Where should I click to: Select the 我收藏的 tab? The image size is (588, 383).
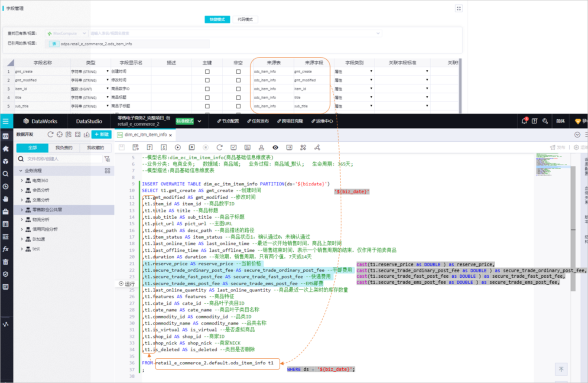96,148
